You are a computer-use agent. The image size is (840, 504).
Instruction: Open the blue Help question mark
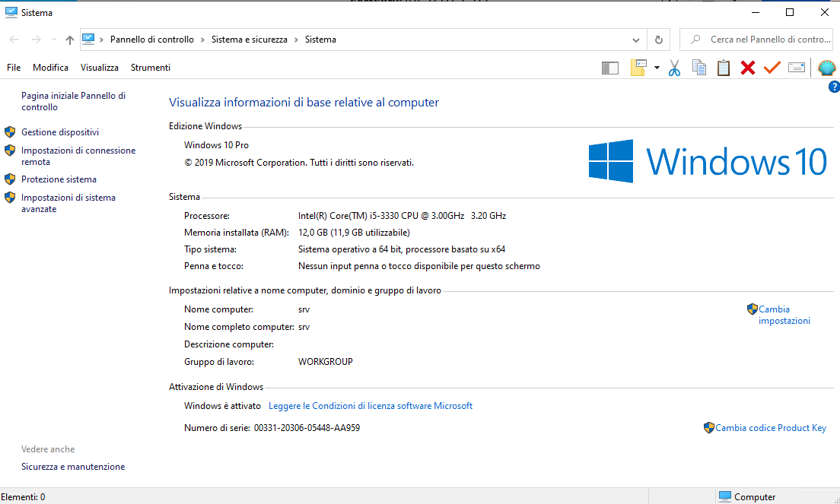(x=834, y=87)
